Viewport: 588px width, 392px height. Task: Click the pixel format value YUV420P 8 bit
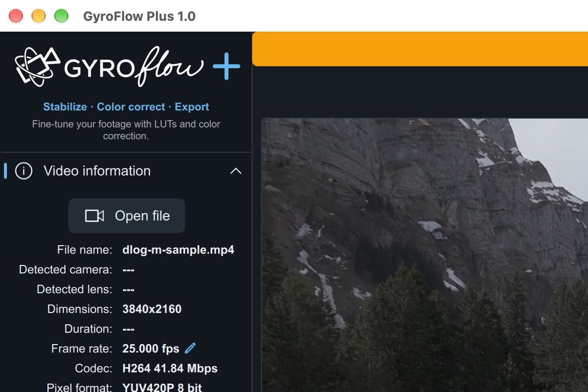pyautogui.click(x=162, y=387)
